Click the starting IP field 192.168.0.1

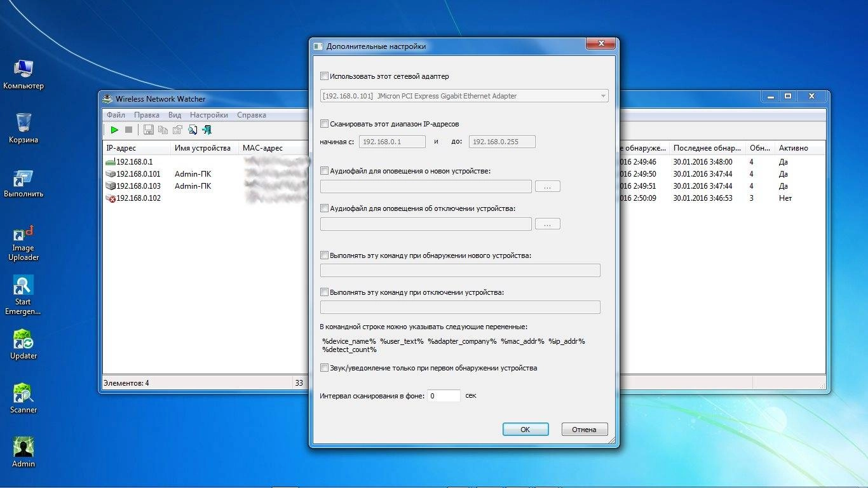coord(392,142)
